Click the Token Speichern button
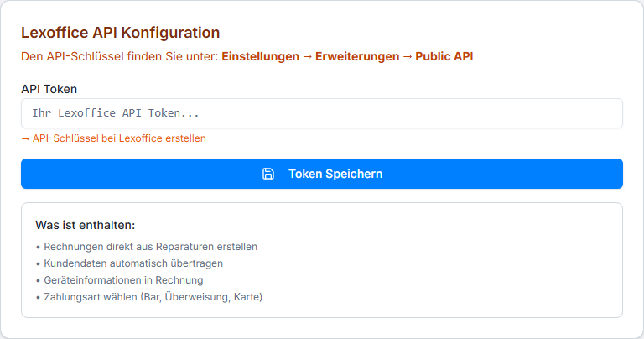 (x=322, y=174)
